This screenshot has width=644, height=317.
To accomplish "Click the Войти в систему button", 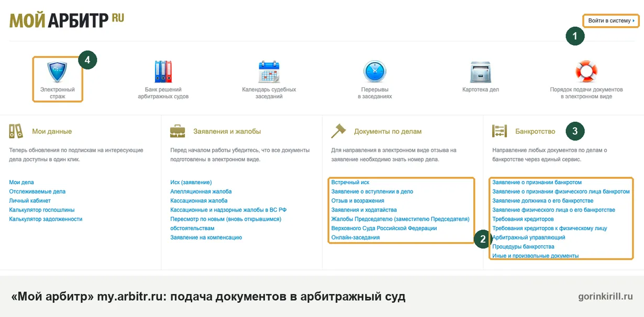I will click(x=611, y=21).
